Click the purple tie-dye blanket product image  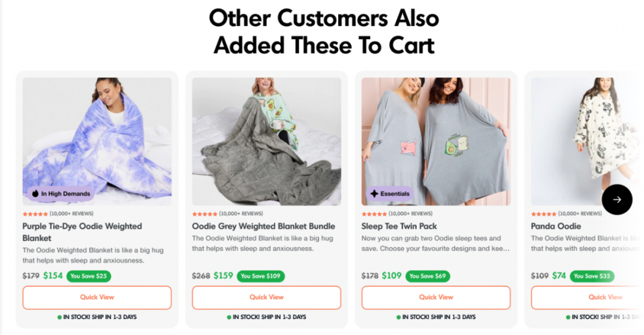[97, 141]
